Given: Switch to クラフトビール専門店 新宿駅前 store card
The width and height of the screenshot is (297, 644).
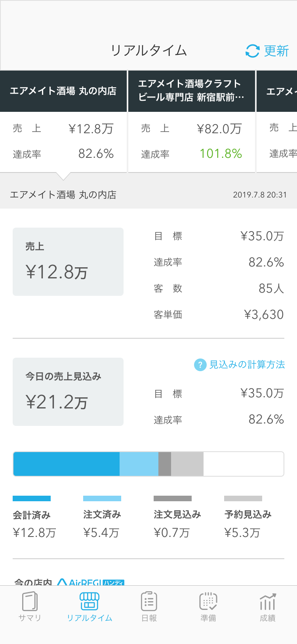Looking at the screenshot, I should pos(192,122).
